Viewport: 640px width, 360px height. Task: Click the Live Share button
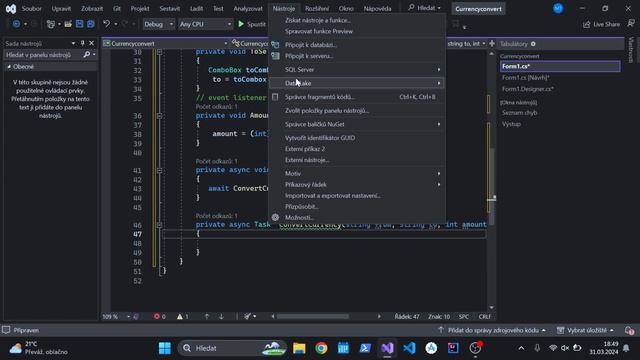point(601,24)
